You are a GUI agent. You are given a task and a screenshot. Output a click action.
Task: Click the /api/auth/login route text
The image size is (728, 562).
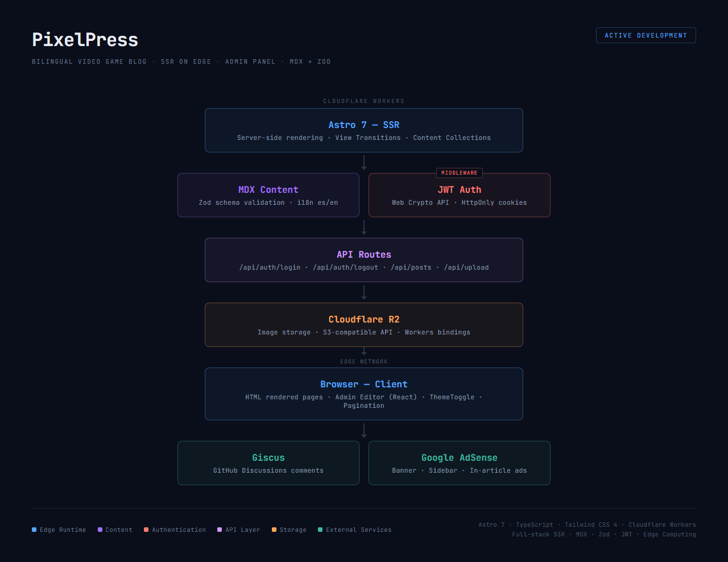coord(270,267)
